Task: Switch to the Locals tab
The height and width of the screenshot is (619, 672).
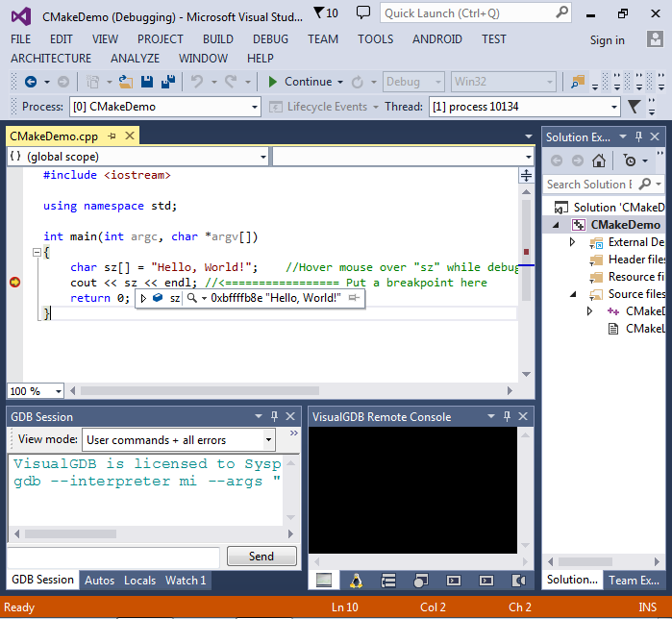Action: click(x=139, y=581)
